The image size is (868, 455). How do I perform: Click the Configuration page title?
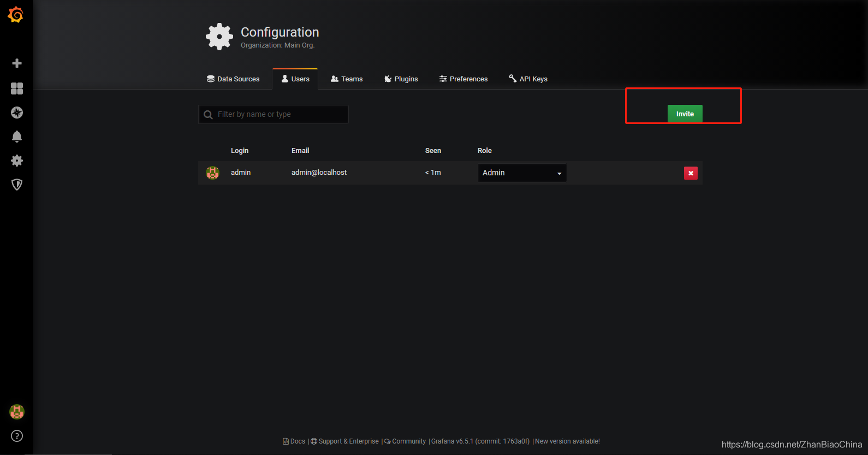click(280, 32)
